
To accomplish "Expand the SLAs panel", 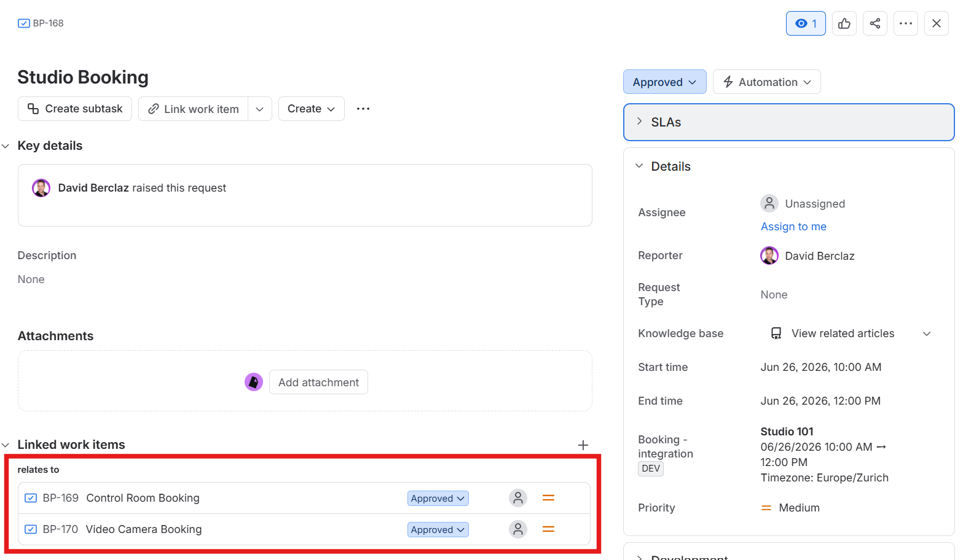I will coord(789,122).
